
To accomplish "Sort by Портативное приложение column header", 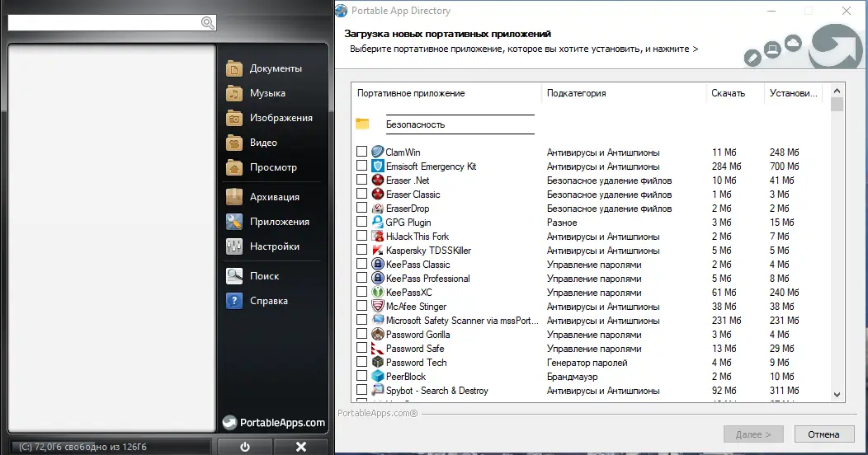I will click(x=446, y=93).
